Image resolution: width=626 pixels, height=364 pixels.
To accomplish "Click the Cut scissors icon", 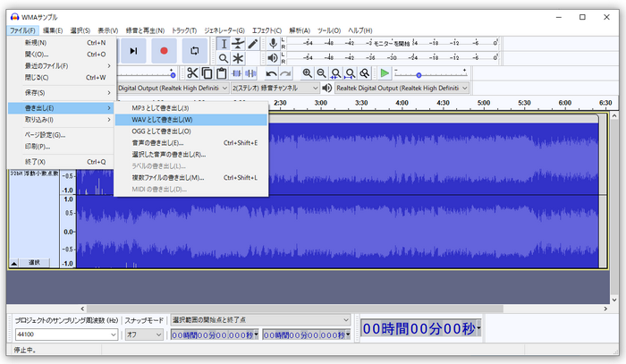I will tap(192, 73).
